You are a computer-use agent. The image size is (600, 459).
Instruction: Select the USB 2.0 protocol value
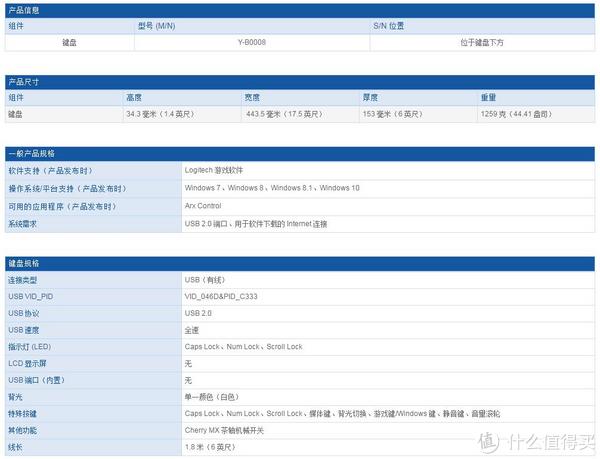198,313
